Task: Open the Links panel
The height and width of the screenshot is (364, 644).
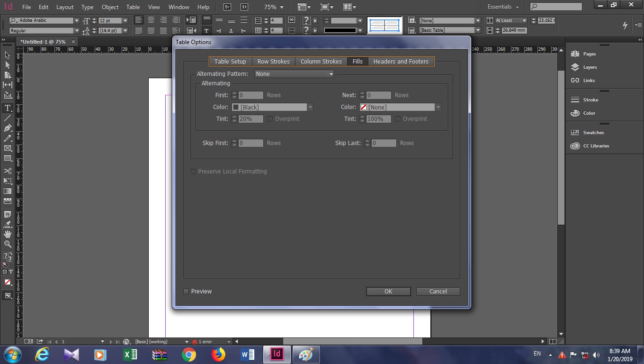Action: [583, 81]
